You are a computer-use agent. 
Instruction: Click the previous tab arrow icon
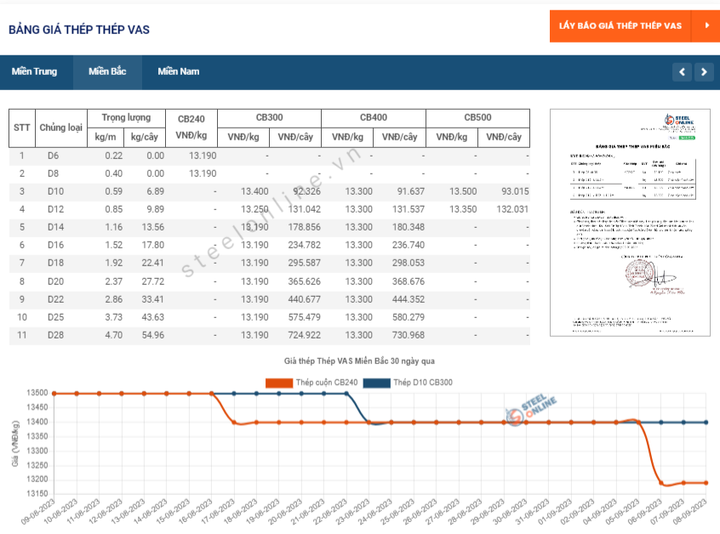click(x=682, y=72)
